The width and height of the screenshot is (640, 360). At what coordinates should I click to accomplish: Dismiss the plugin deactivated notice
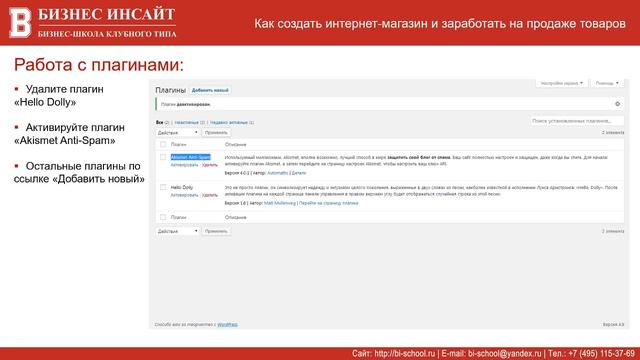pyautogui.click(x=617, y=104)
